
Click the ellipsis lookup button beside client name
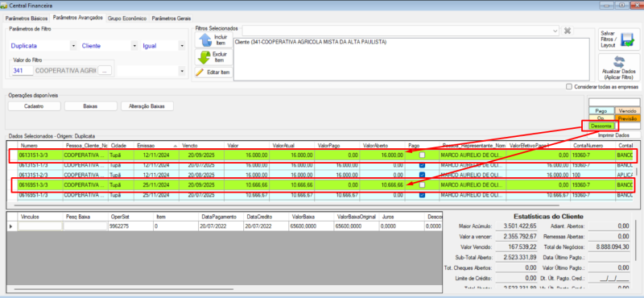105,71
